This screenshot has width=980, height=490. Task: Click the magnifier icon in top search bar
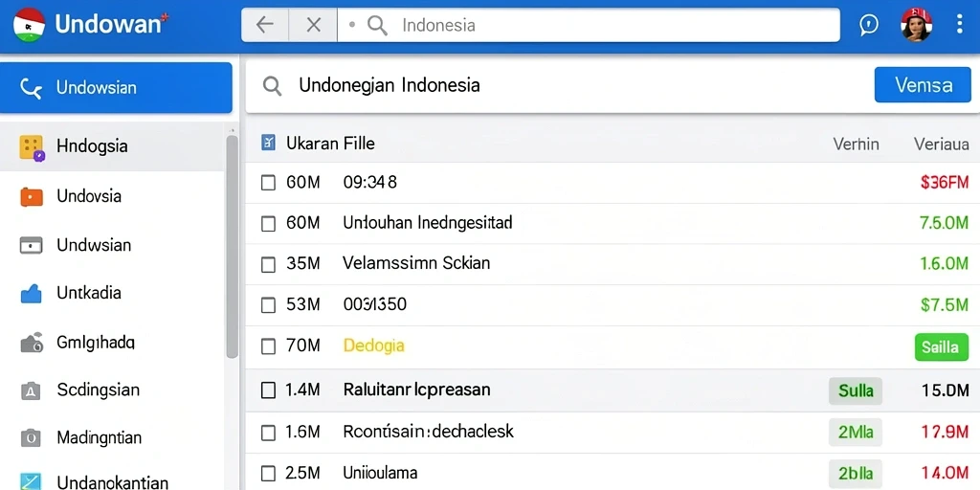[377, 26]
